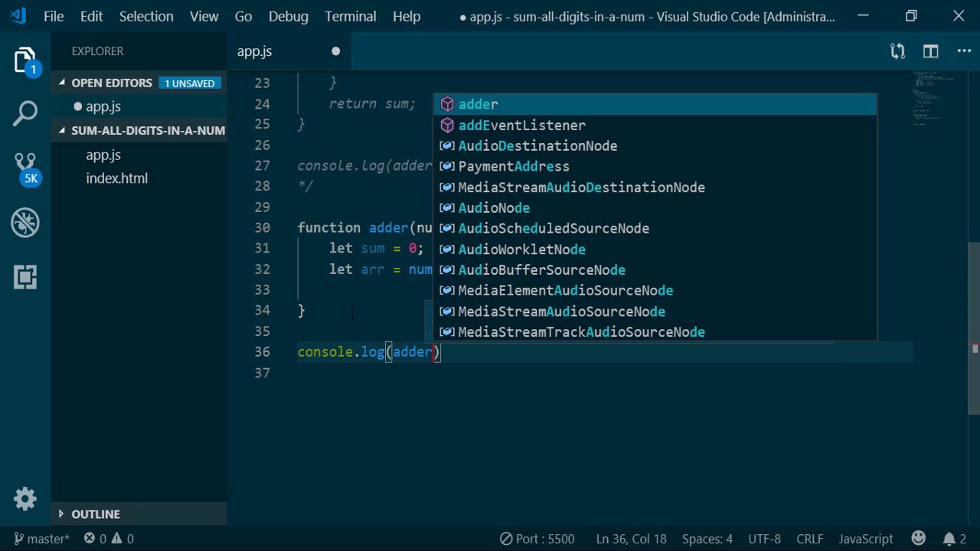Open the Edit menu
The height and width of the screenshot is (551, 980).
91,16
